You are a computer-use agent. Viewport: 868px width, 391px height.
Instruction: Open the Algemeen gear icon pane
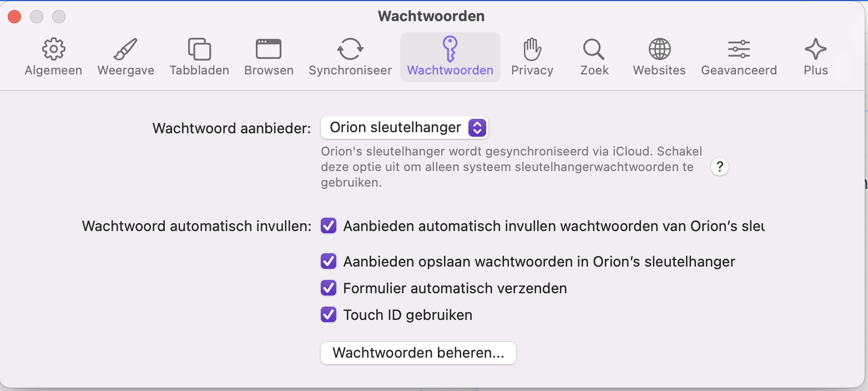point(53,50)
